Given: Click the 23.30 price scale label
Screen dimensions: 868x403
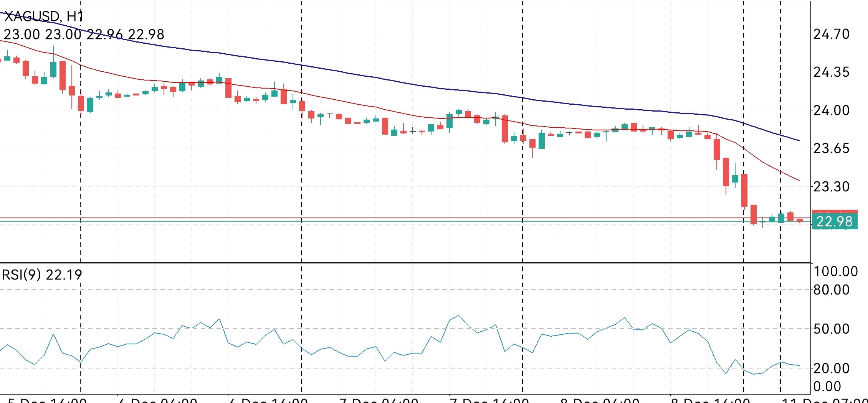Looking at the screenshot, I should [x=832, y=187].
